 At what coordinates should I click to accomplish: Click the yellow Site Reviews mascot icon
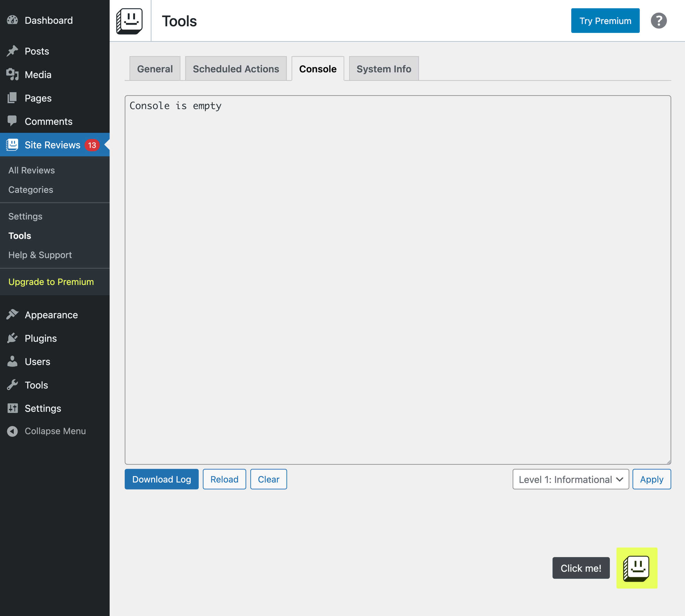click(636, 568)
